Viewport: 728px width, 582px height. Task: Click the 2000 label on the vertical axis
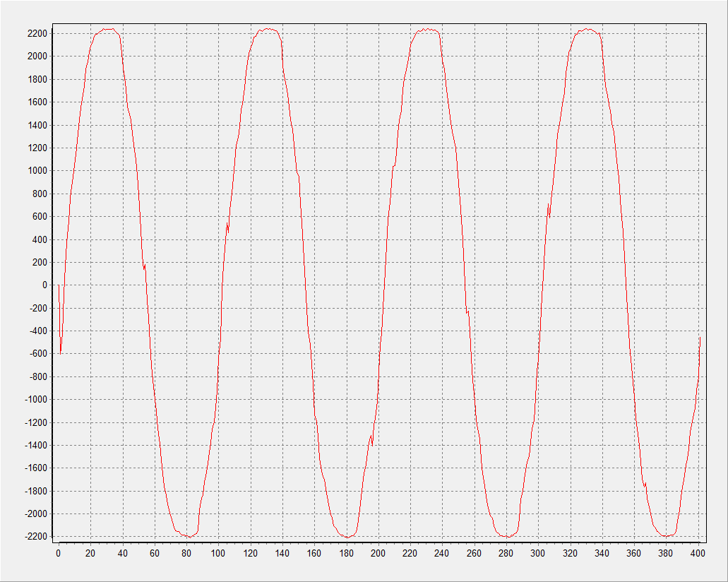[37, 57]
